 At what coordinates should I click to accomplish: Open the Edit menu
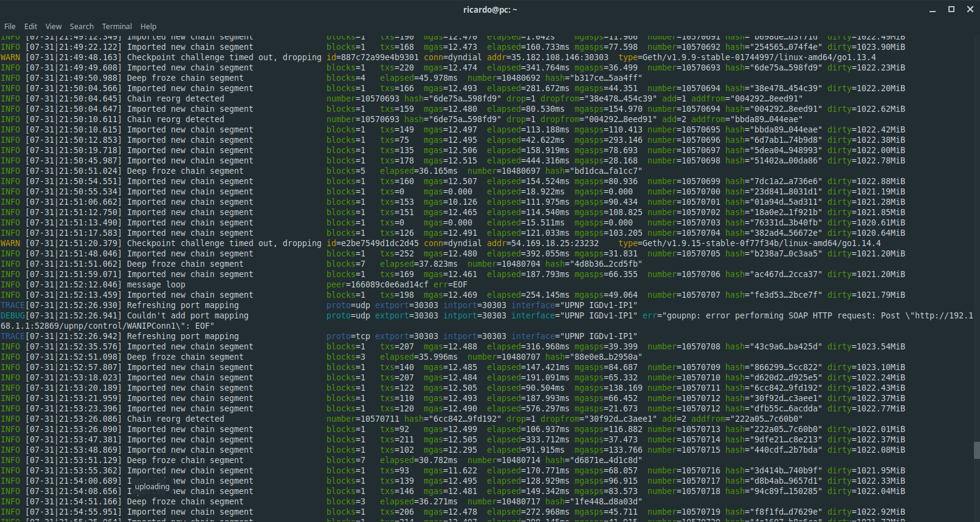[x=30, y=26]
